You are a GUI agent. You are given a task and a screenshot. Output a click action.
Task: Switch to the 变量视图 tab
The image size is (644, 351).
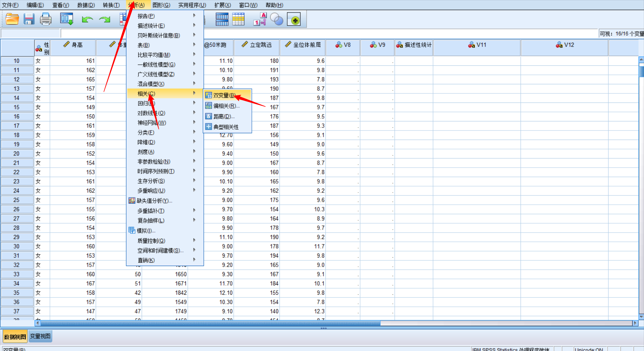coord(40,336)
